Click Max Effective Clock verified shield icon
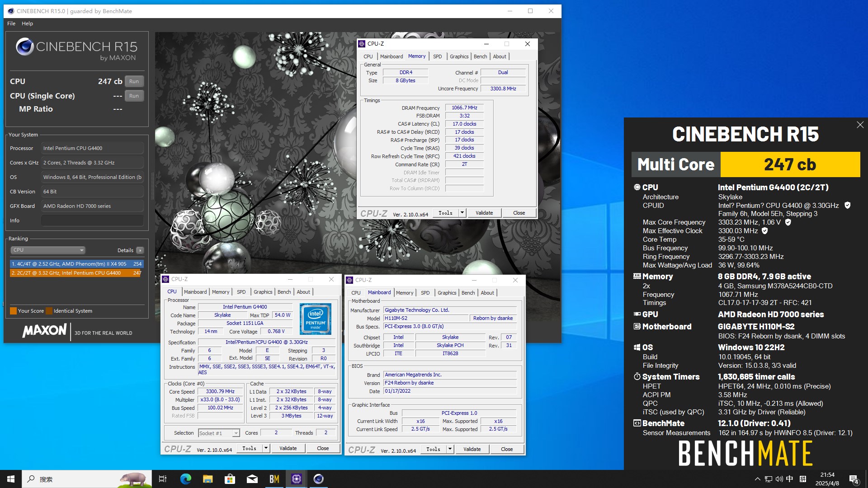 point(765,231)
